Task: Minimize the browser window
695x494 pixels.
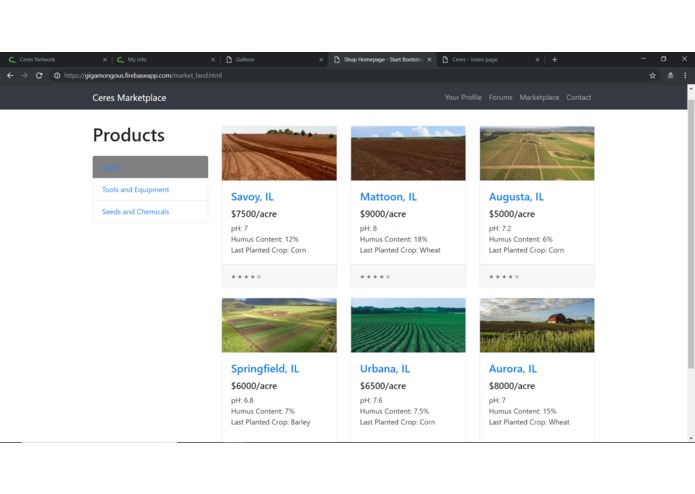Action: coord(643,59)
